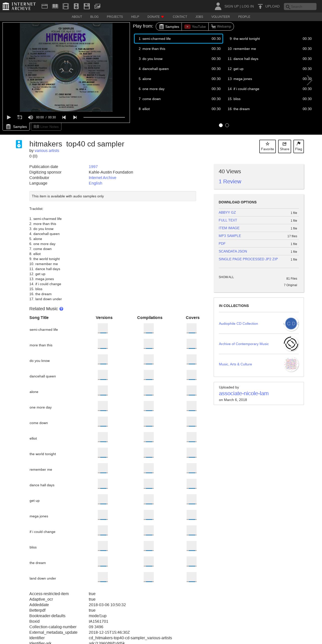Open the About menu item
322x644 pixels.
(x=77, y=17)
